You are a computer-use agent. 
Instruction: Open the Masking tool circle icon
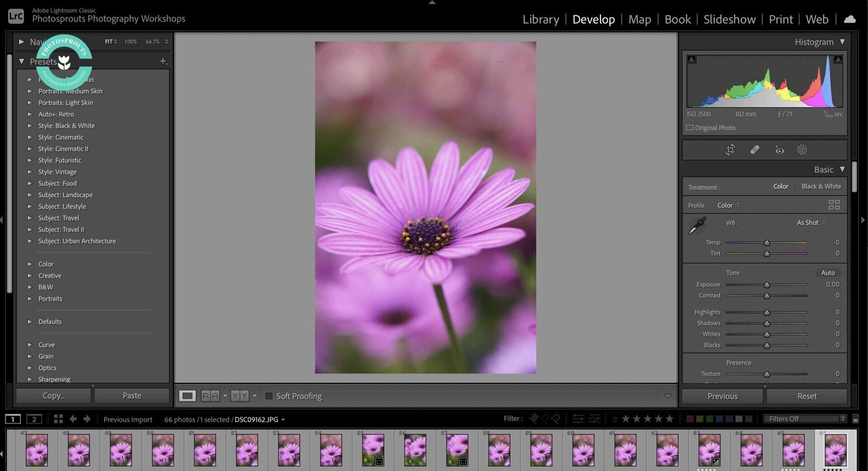[802, 150]
